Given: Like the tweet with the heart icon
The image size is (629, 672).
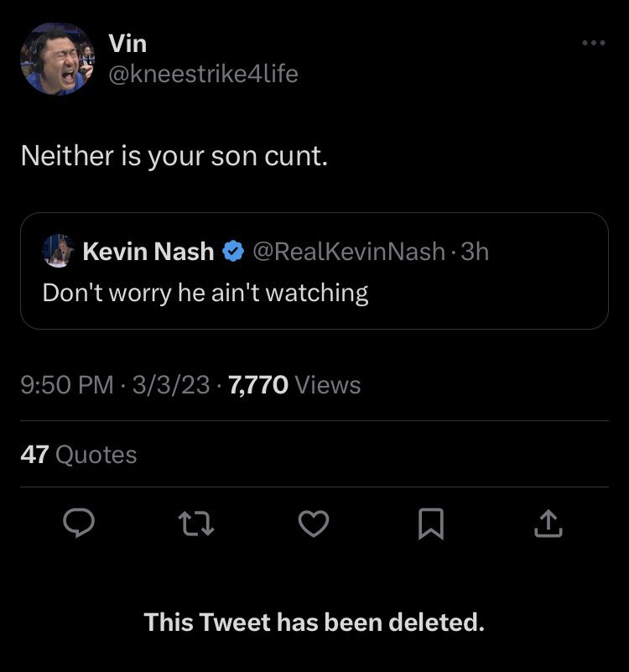Looking at the screenshot, I should (x=313, y=524).
